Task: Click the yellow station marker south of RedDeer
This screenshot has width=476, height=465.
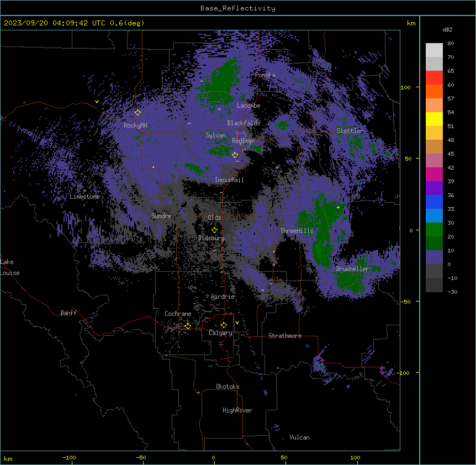Action: [x=235, y=155]
